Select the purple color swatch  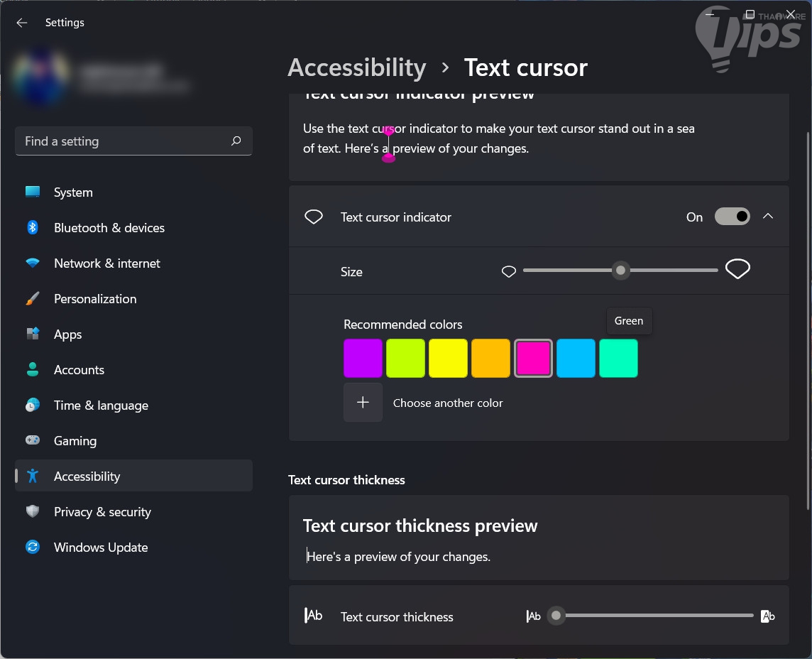(x=363, y=358)
